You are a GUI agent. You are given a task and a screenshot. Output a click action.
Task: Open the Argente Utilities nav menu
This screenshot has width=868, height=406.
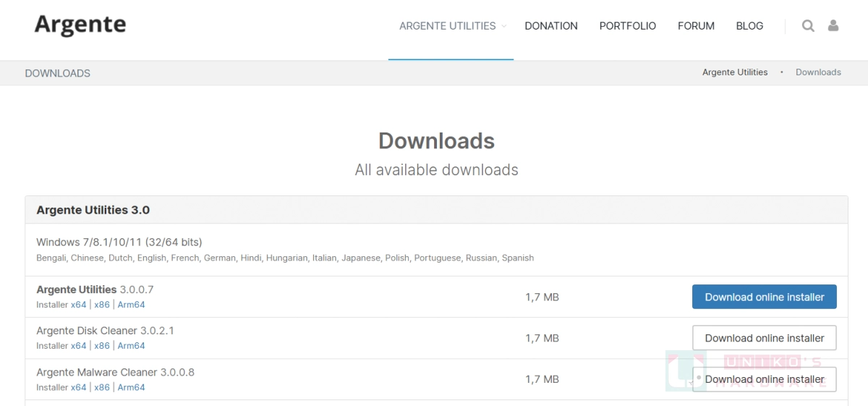tap(447, 26)
